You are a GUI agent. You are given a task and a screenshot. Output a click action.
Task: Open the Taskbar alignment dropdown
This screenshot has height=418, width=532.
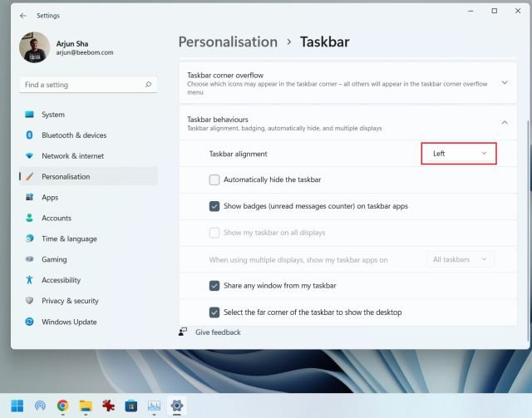459,154
